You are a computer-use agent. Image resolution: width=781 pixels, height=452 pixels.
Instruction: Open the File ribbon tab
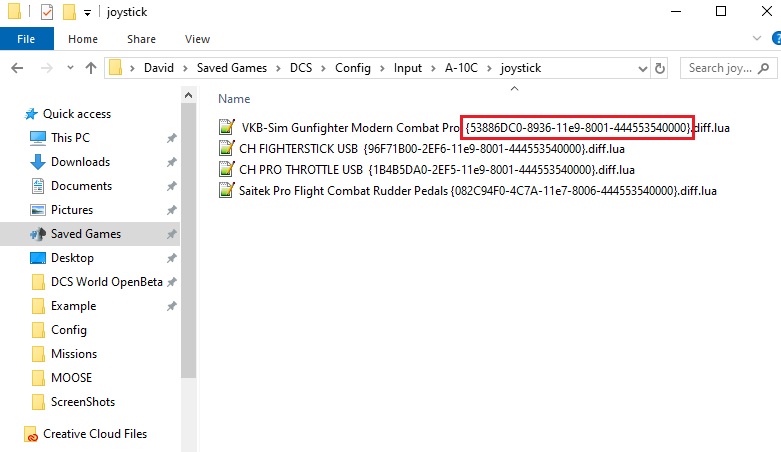point(26,39)
